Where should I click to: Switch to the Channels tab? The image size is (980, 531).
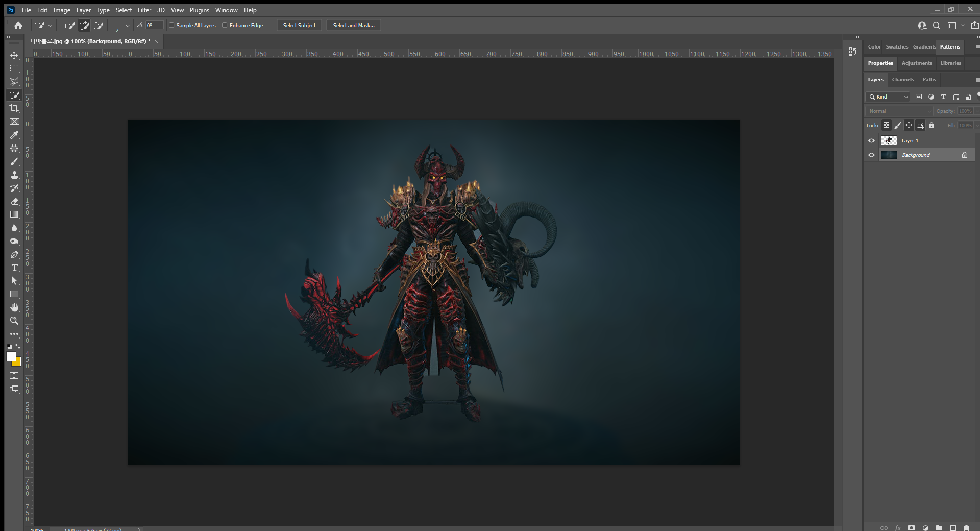tap(902, 79)
